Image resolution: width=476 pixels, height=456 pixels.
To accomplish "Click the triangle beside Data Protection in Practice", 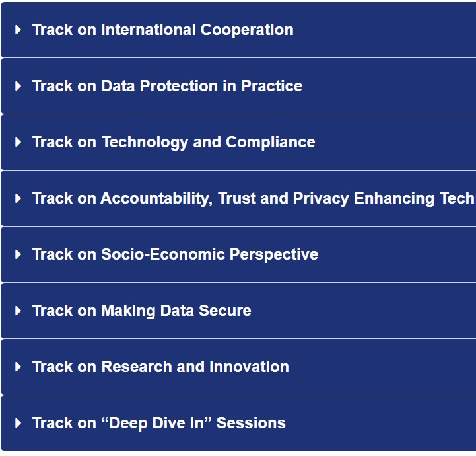I will (18, 86).
